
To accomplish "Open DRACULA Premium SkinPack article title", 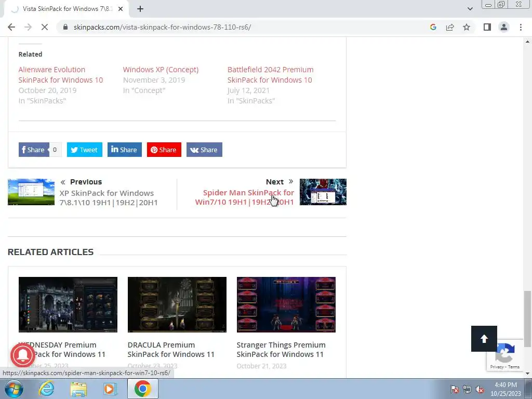I will pos(171,350).
